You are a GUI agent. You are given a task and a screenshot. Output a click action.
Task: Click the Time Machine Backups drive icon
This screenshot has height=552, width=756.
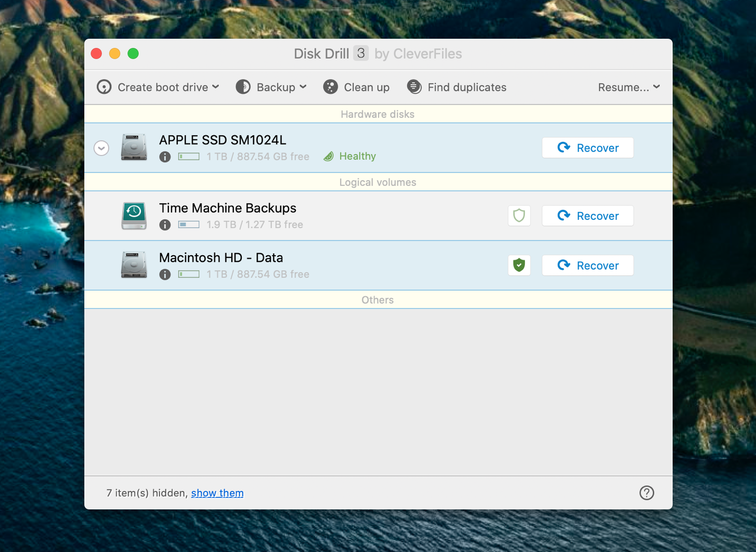[134, 215]
